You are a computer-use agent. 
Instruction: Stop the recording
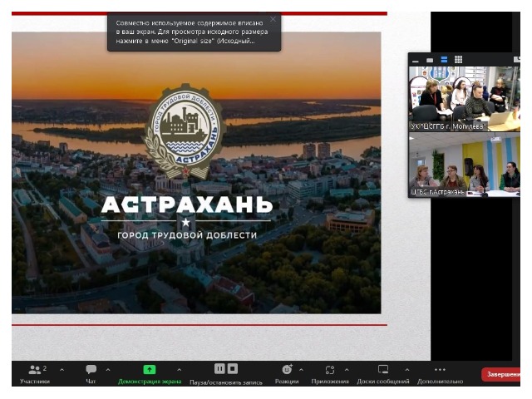233,369
